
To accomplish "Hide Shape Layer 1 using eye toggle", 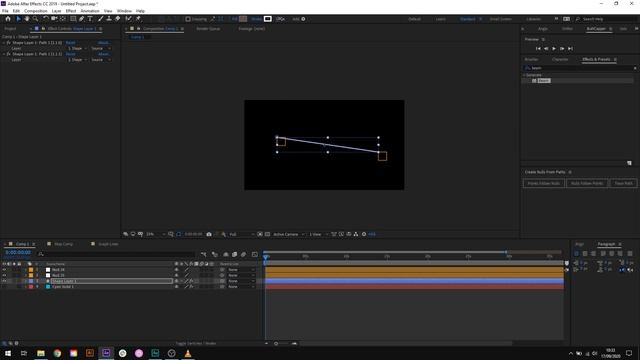I will (x=4, y=281).
